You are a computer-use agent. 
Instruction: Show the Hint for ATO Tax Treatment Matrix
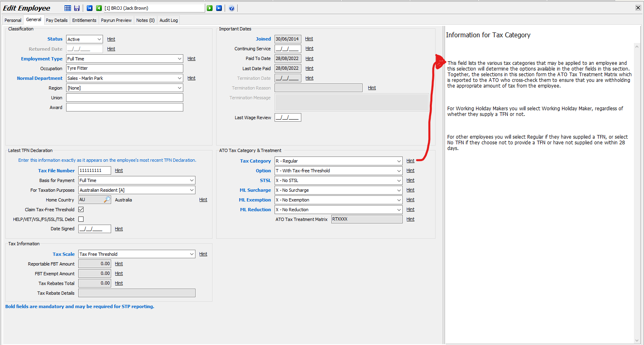[x=410, y=219]
